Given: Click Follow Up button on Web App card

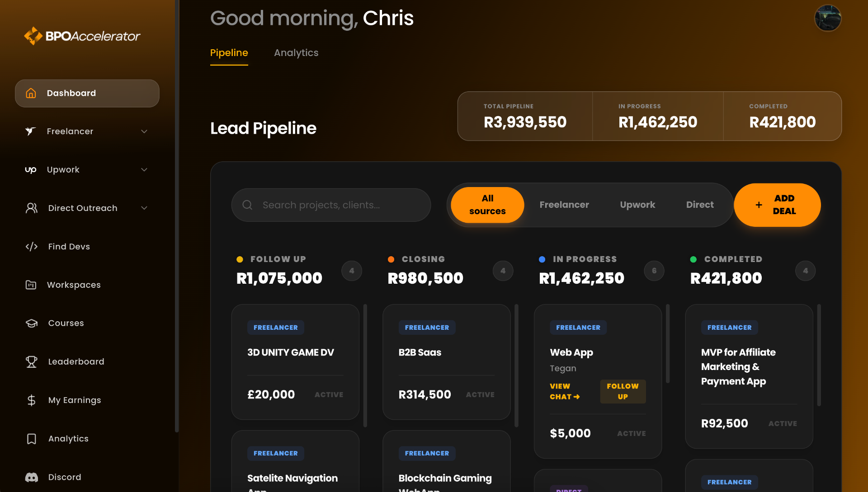Looking at the screenshot, I should (x=623, y=391).
